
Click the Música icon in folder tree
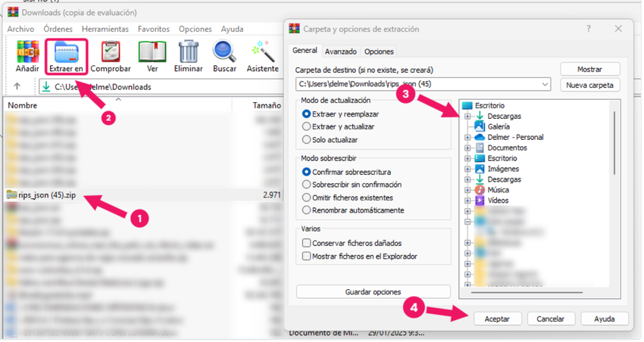click(480, 190)
